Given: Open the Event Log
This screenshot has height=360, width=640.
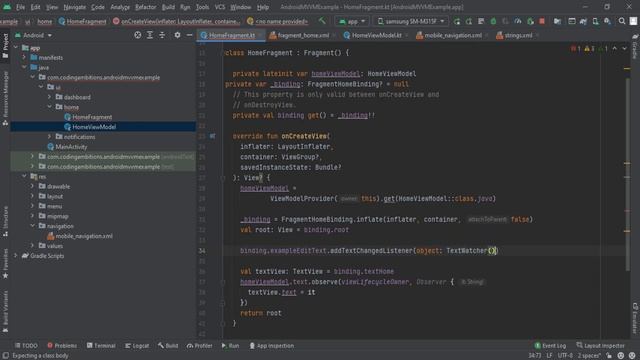Looking at the screenshot, I should (550, 346).
